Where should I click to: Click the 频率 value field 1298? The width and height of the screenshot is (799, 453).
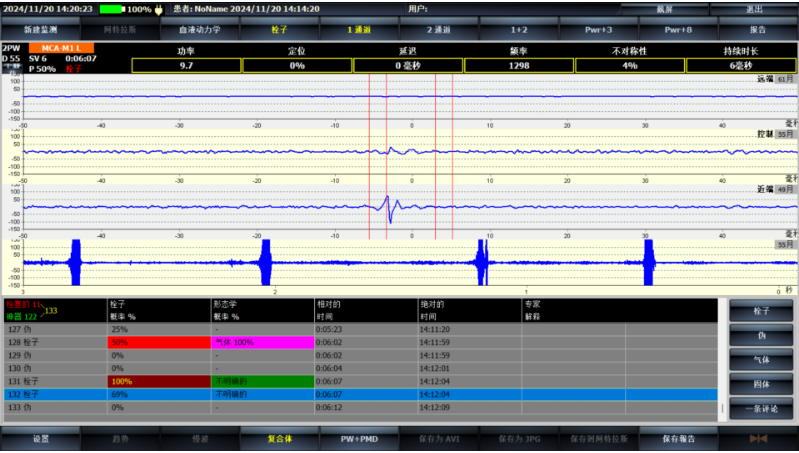coord(519,66)
